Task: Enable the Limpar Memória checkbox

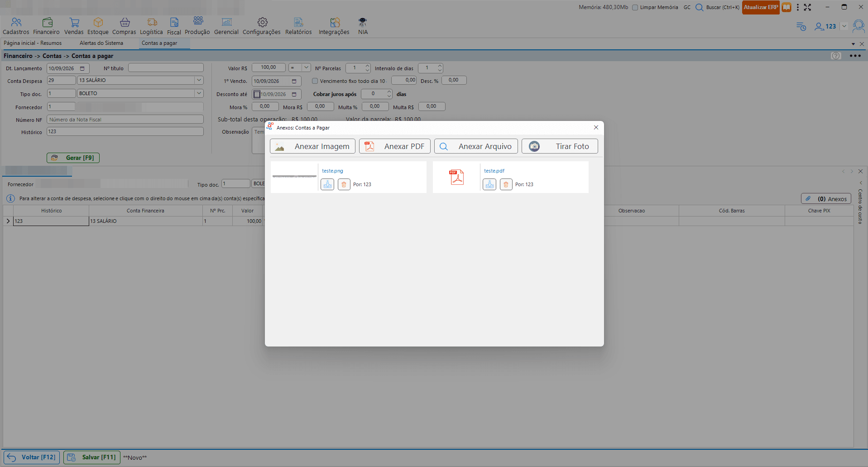Action: 635,7
